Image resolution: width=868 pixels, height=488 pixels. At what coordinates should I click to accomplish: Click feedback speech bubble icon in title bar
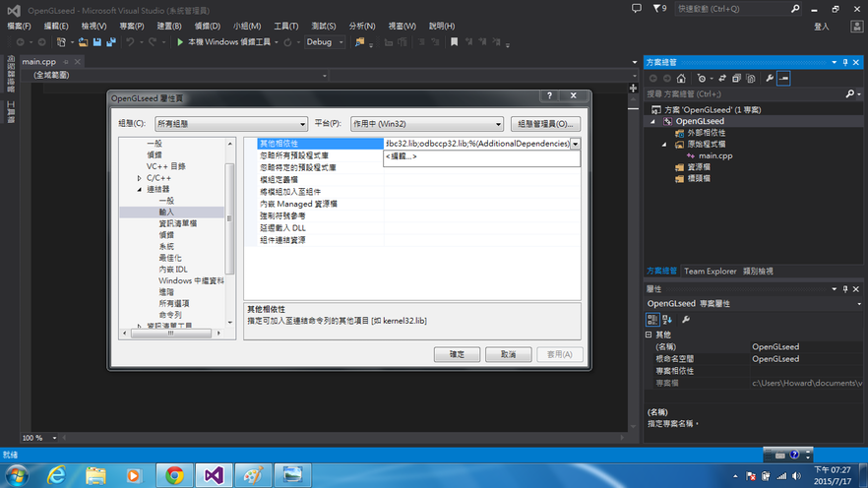[x=637, y=9]
